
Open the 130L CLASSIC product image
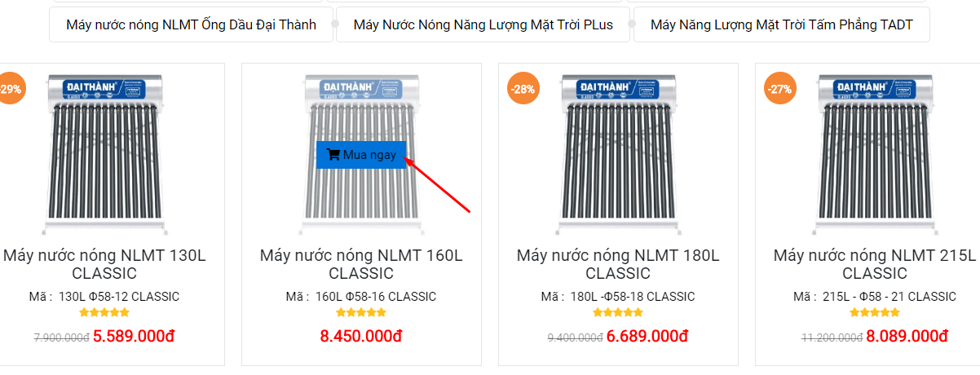(x=104, y=151)
